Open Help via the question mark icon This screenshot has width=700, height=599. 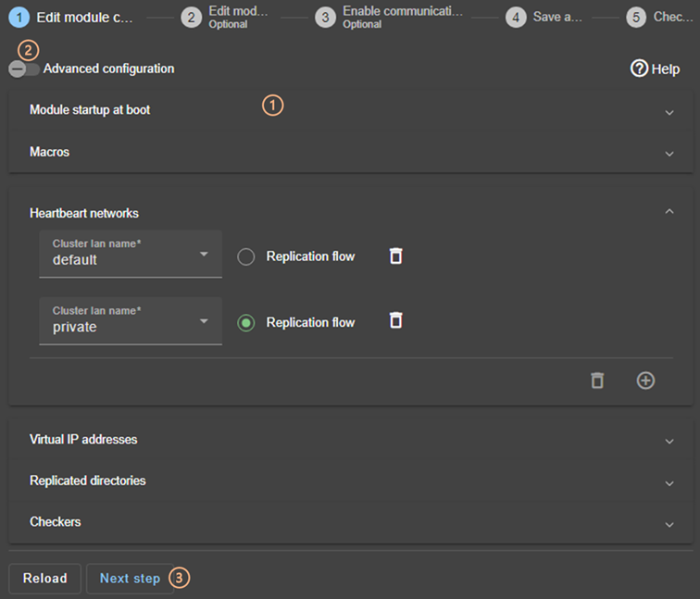pyautogui.click(x=639, y=69)
